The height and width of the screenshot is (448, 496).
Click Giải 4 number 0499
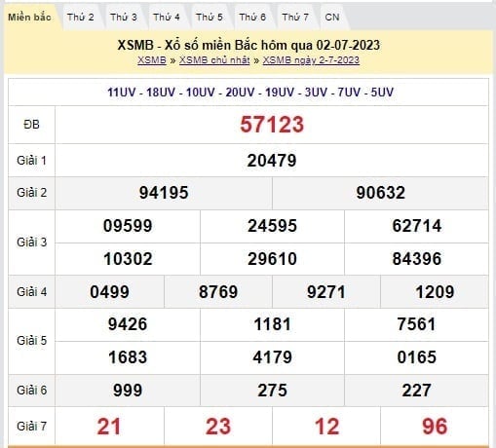[x=109, y=292]
